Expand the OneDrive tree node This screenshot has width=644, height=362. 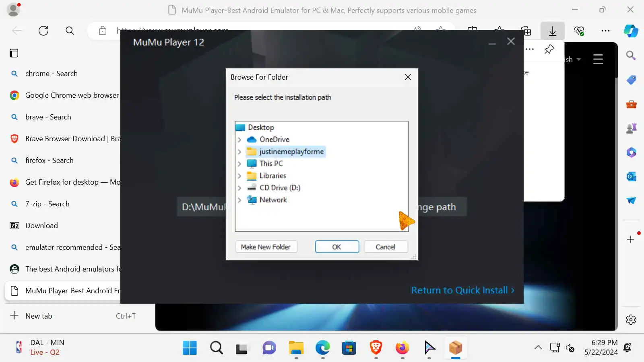(x=239, y=140)
